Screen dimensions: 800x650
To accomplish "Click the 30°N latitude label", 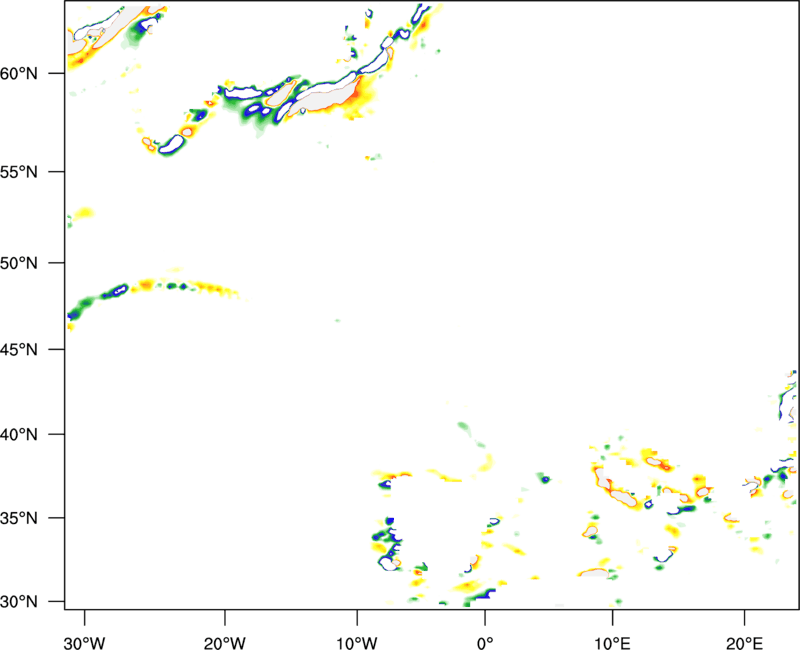I will (x=19, y=602).
